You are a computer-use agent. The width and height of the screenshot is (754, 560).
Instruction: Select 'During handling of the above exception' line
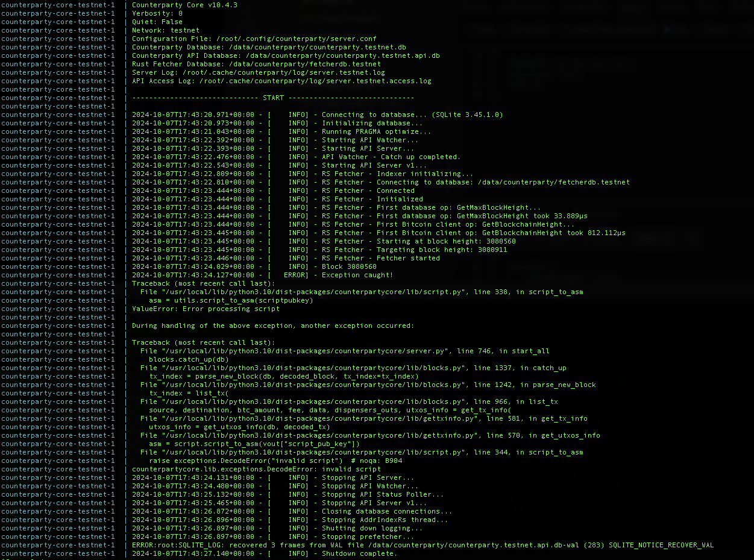273,326
